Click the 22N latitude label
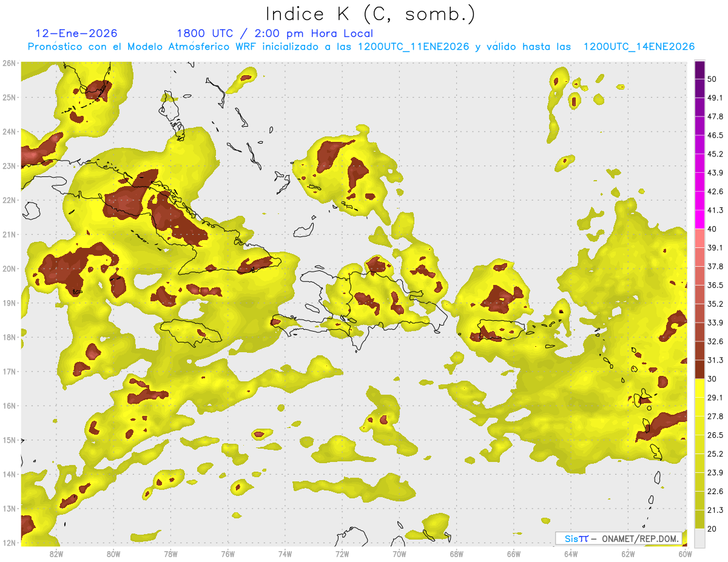Screen dimensions: 728x562 [8, 200]
